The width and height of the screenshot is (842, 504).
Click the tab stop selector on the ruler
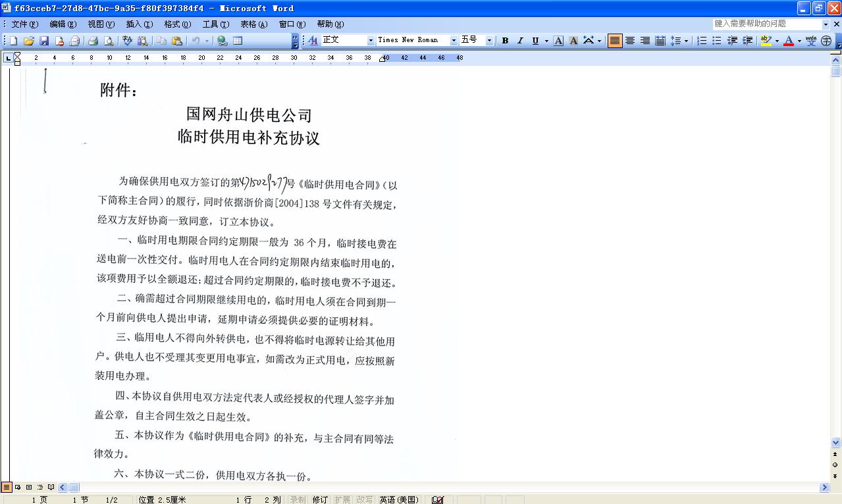click(x=7, y=58)
